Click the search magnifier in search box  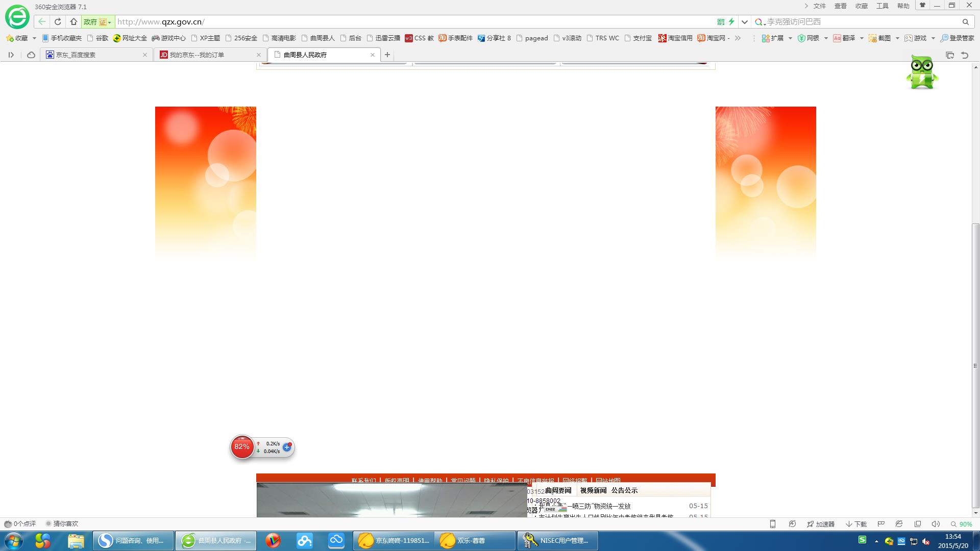click(965, 22)
